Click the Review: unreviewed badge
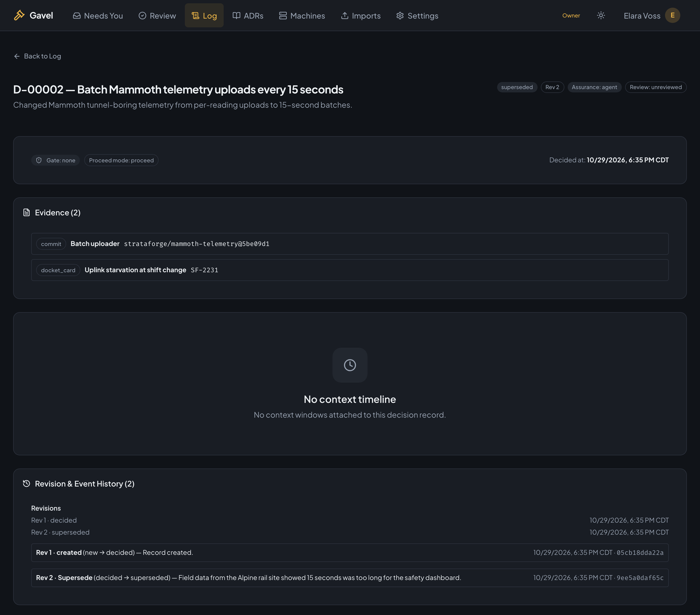This screenshot has height=615, width=700. coord(656,87)
